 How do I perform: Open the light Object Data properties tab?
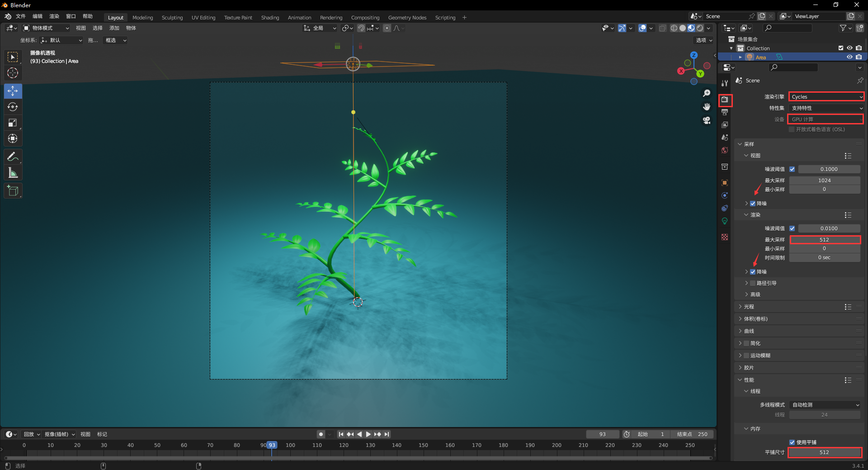[725, 221]
